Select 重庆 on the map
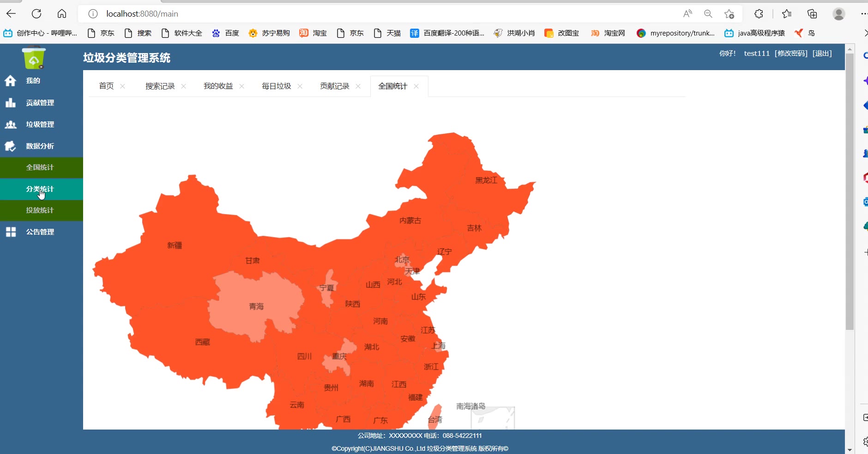Screen dimensions: 868x454 (x=339, y=356)
